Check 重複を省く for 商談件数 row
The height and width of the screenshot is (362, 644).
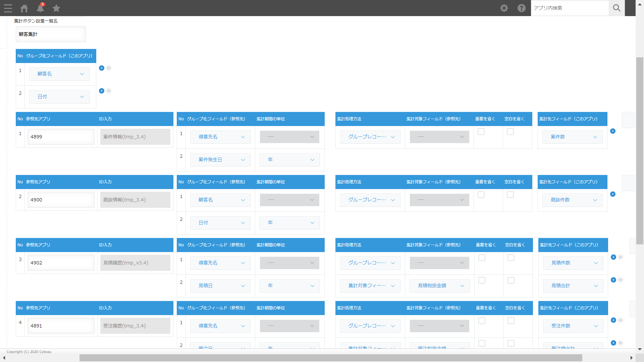pos(481,195)
